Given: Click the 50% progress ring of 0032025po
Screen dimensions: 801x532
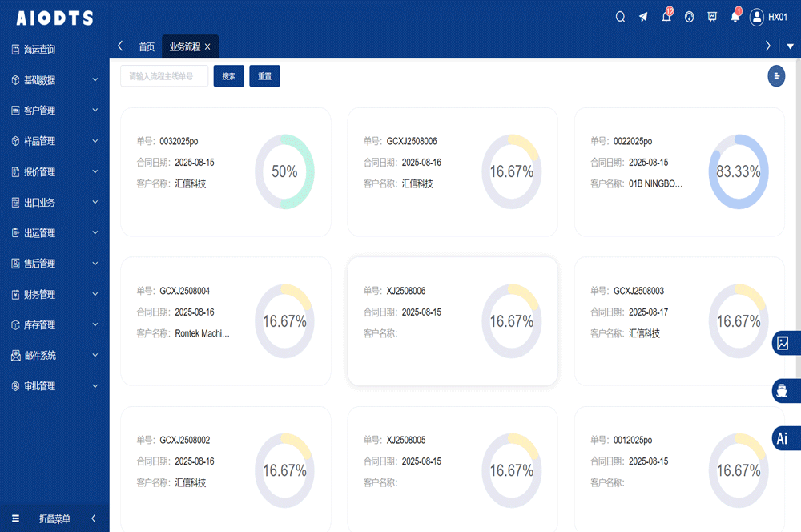Looking at the screenshot, I should (284, 171).
